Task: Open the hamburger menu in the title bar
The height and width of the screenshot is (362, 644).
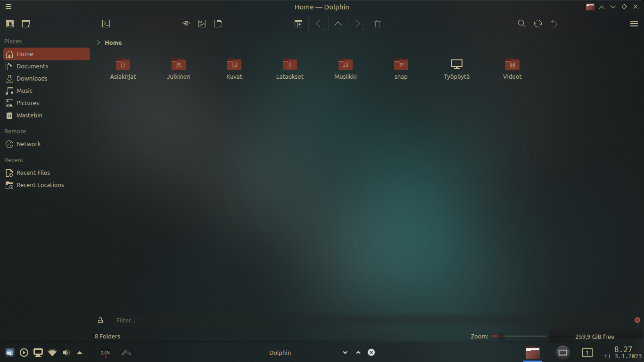Action: click(8, 7)
